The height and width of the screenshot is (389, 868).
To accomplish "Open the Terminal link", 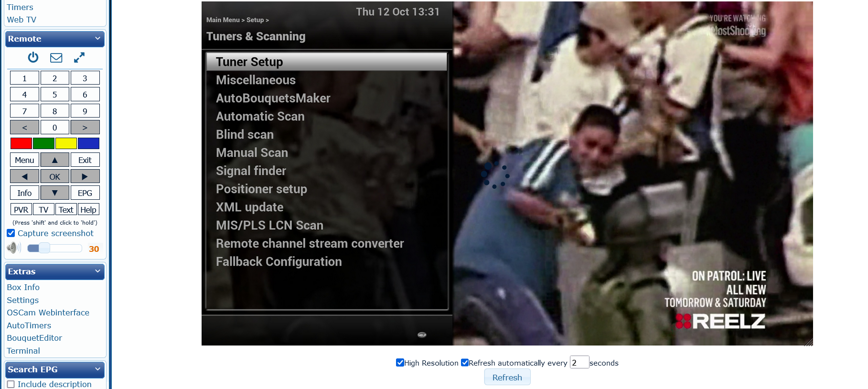I will coord(23,351).
